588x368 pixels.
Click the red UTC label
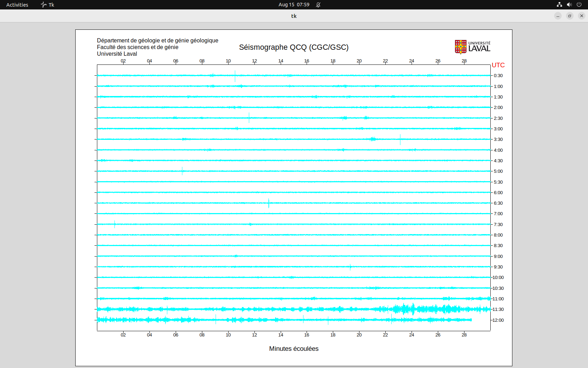(498, 65)
